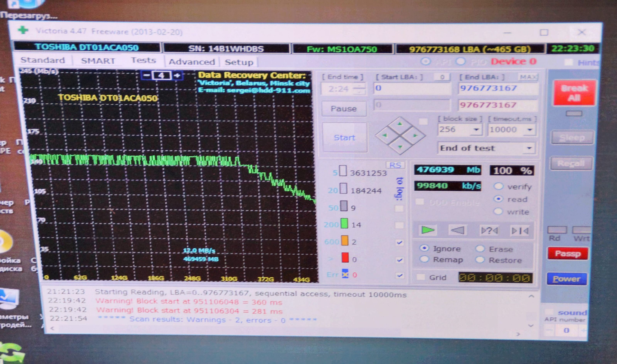Toggle the Hints checkbox

[x=569, y=62]
